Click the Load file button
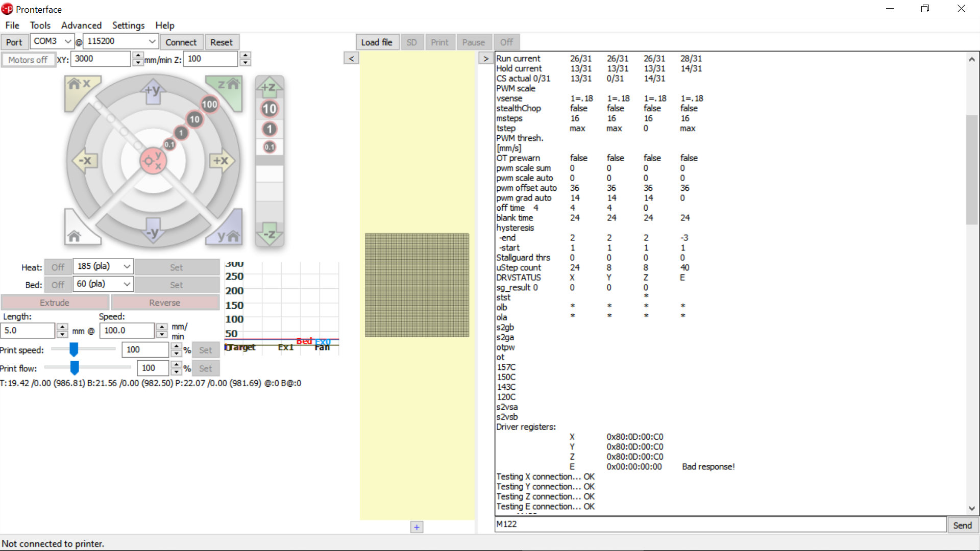980x551 pixels. tap(377, 42)
